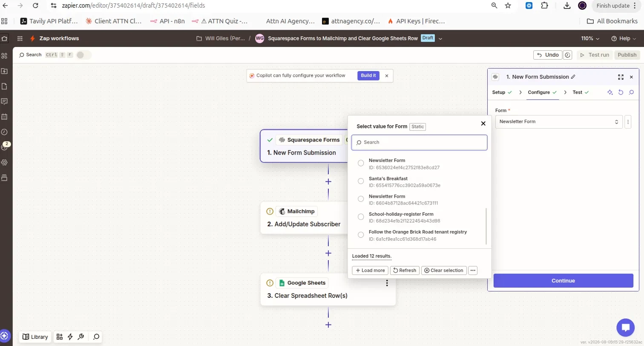Viewport: 644px width, 346px height.
Task: Select the Google Sheets Clear Spreadsheet Row(s) step
Action: tap(328, 289)
